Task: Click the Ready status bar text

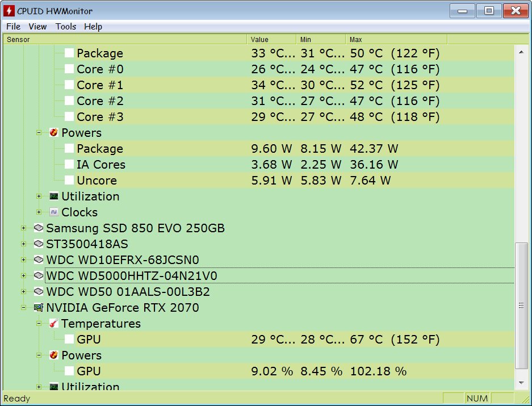Action: pyautogui.click(x=16, y=398)
